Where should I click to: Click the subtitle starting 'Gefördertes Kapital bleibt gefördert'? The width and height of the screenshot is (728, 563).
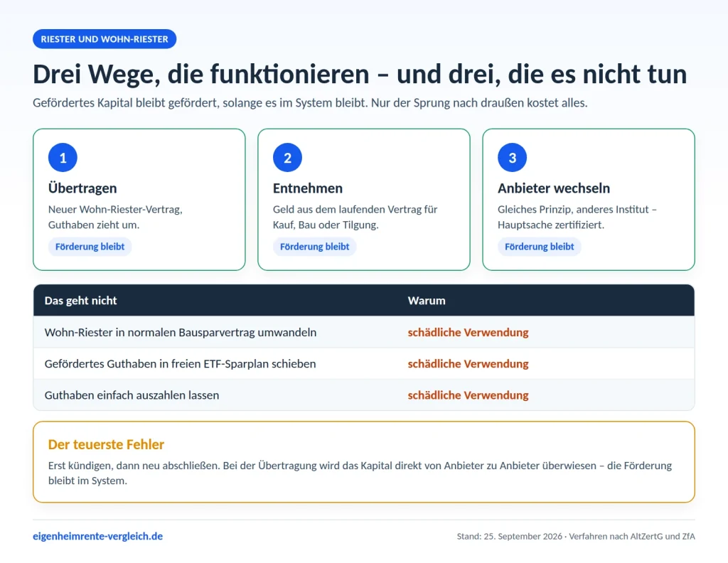310,102
